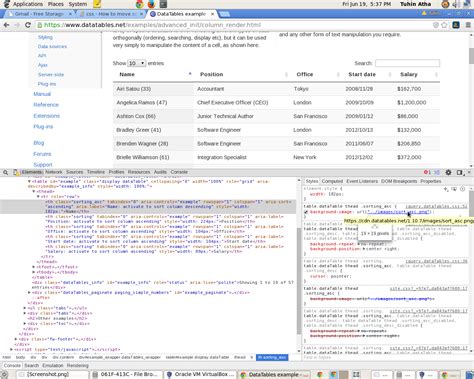This screenshot has width=474, height=379.
Task: Toggle the DevTools device mode icon
Action: pyautogui.click(x=16, y=172)
